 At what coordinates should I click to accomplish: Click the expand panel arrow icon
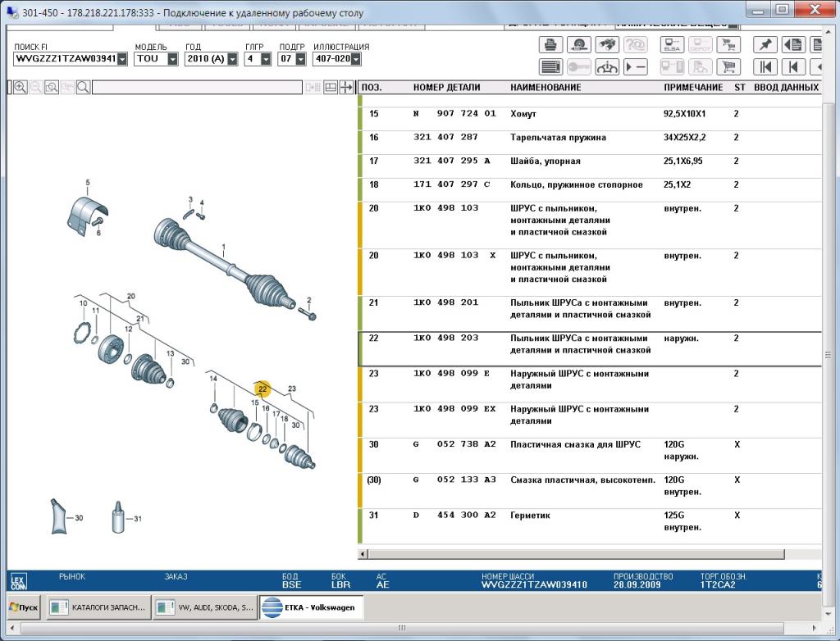pyautogui.click(x=347, y=87)
